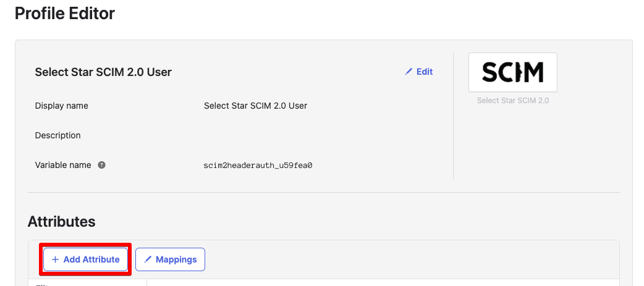644x286 pixels.
Task: Select the Display name value text
Action: click(x=255, y=106)
